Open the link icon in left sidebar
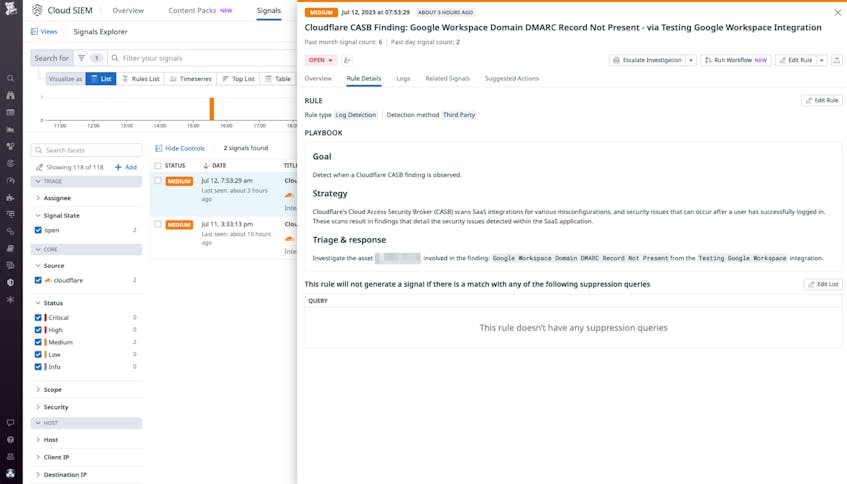847x484 pixels. pos(10,231)
